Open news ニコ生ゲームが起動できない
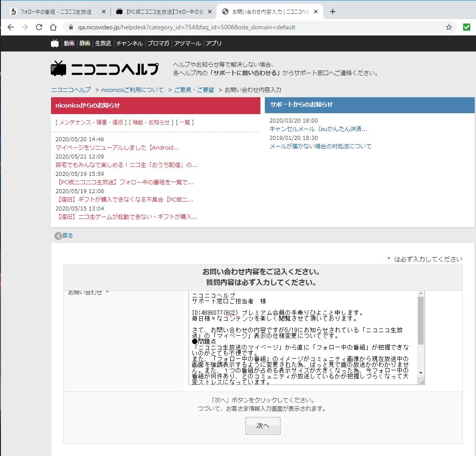Viewport: 476px width, 456px height. [126, 217]
